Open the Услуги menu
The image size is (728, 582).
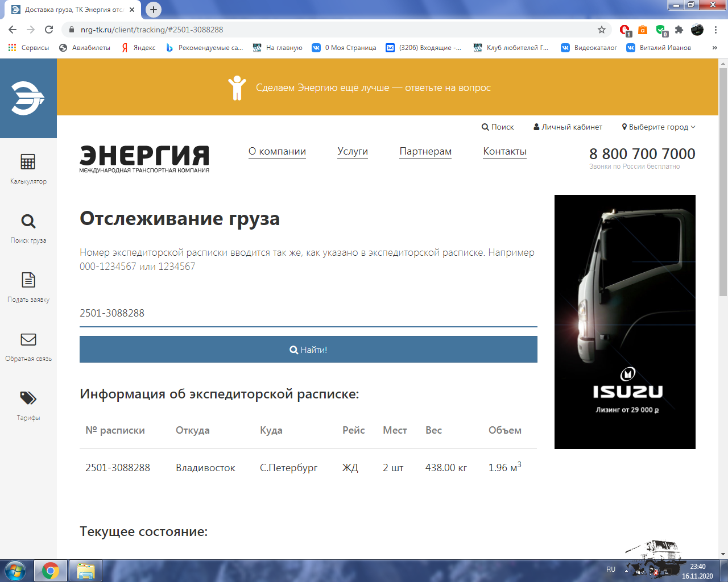coord(353,151)
